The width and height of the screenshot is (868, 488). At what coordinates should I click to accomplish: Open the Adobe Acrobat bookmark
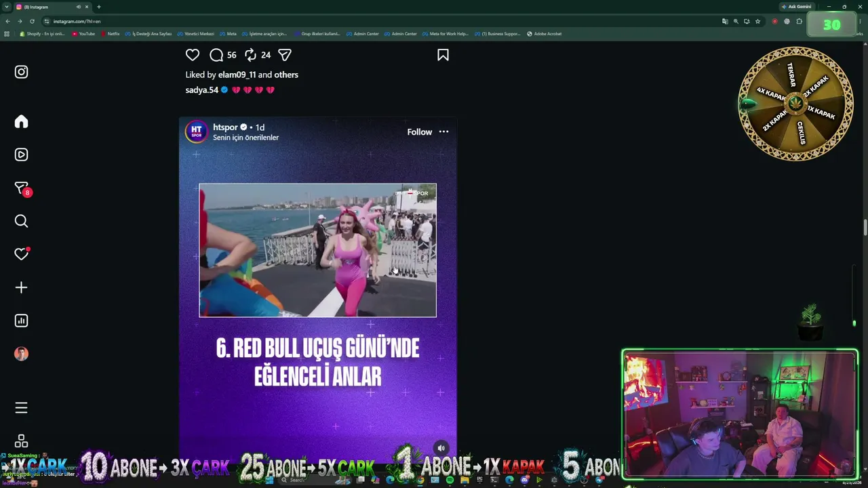tap(545, 34)
